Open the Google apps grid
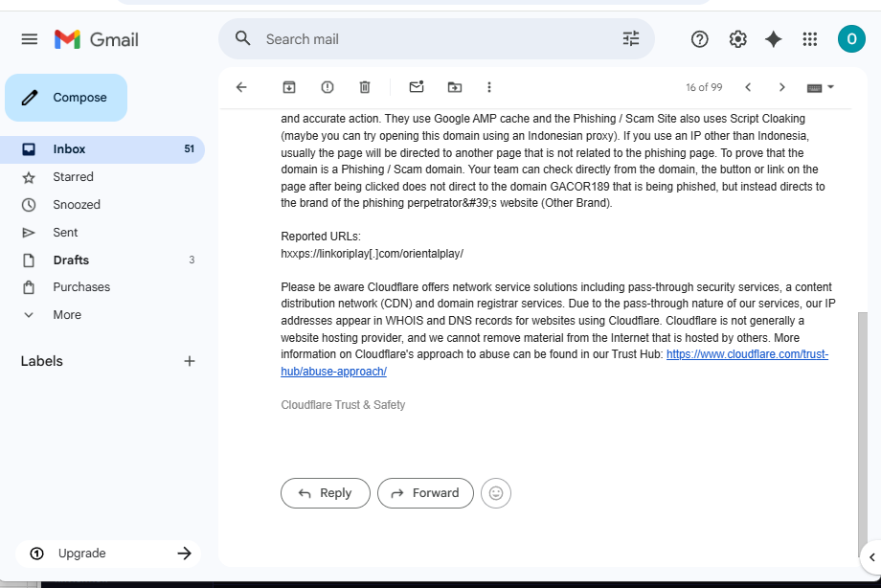 809,39
